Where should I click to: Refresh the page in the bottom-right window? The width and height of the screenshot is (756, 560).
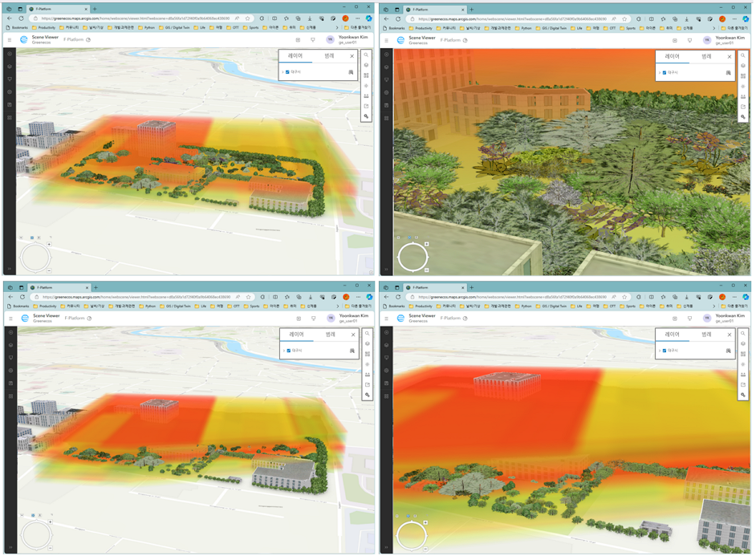click(398, 297)
